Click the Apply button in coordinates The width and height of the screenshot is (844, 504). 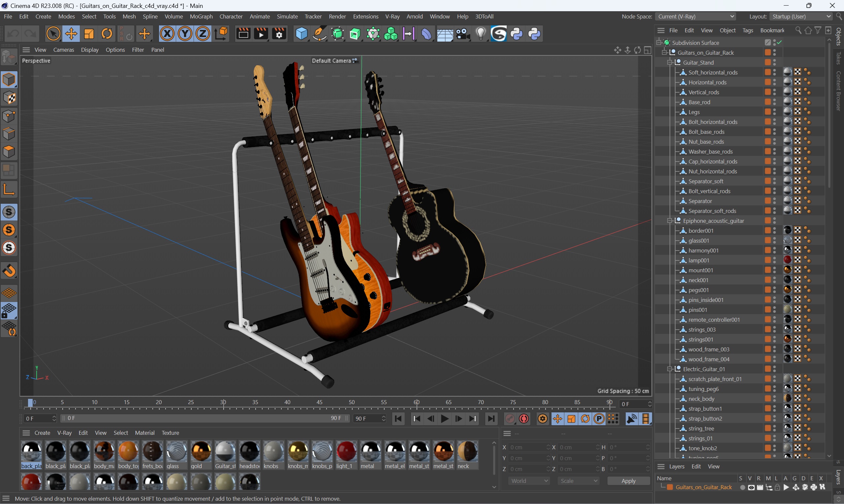(628, 481)
